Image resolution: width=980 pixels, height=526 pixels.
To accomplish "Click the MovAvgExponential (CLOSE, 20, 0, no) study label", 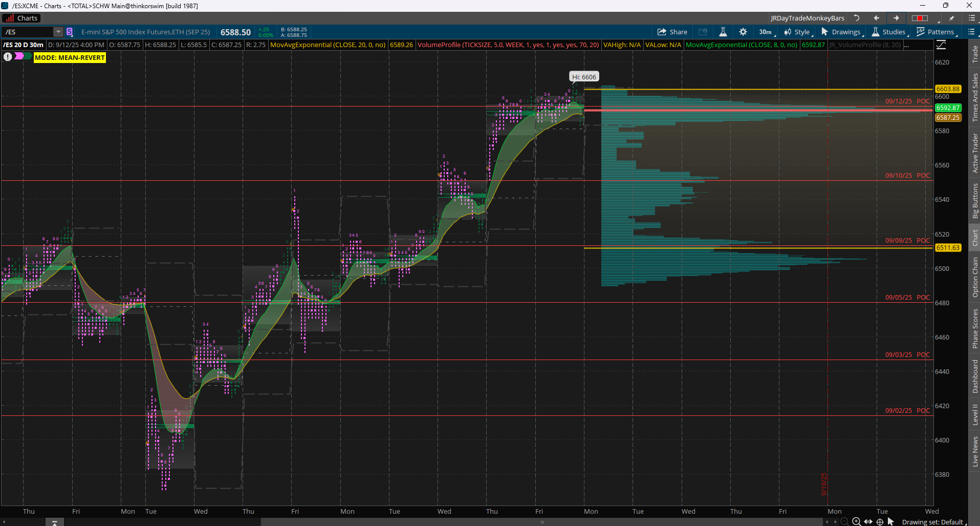I will (328, 45).
